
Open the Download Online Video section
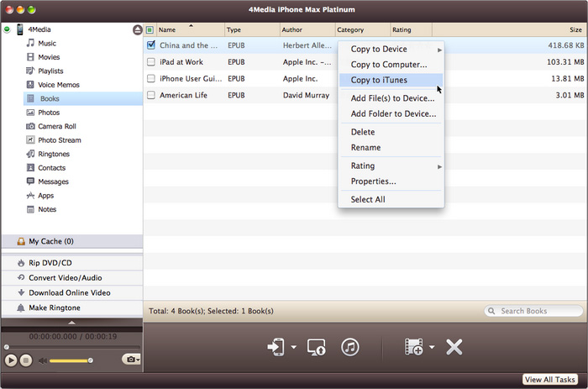pyautogui.click(x=69, y=292)
